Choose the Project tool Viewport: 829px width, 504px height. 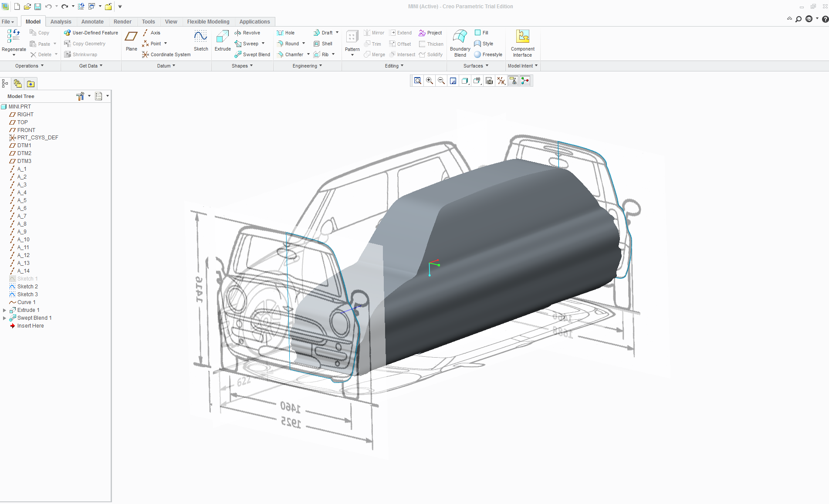[430, 33]
